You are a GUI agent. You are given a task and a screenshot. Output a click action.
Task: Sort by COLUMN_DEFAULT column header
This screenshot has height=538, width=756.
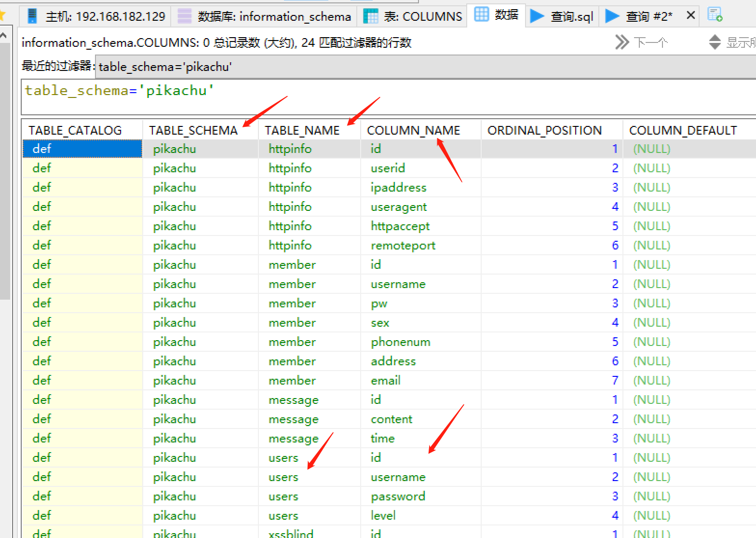689,130
